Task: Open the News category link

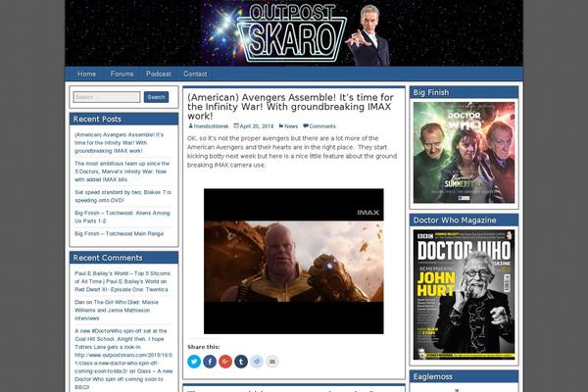Action: tap(291, 126)
